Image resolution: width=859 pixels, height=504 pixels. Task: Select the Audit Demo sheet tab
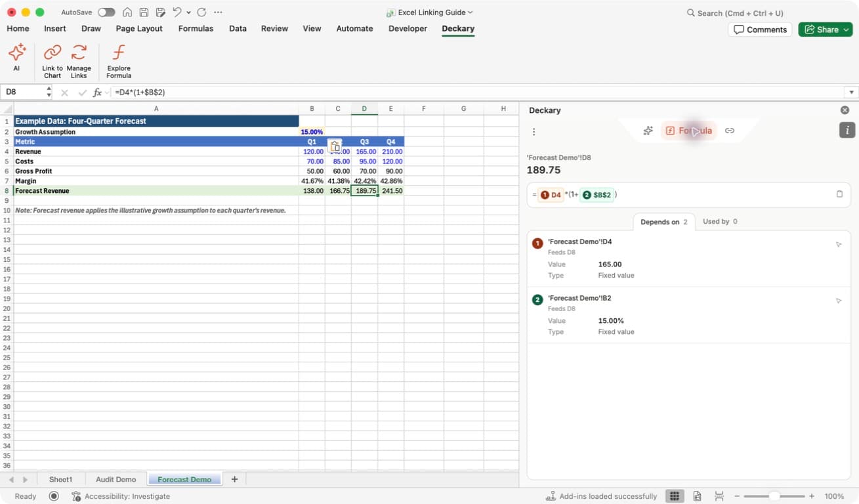[x=115, y=480]
